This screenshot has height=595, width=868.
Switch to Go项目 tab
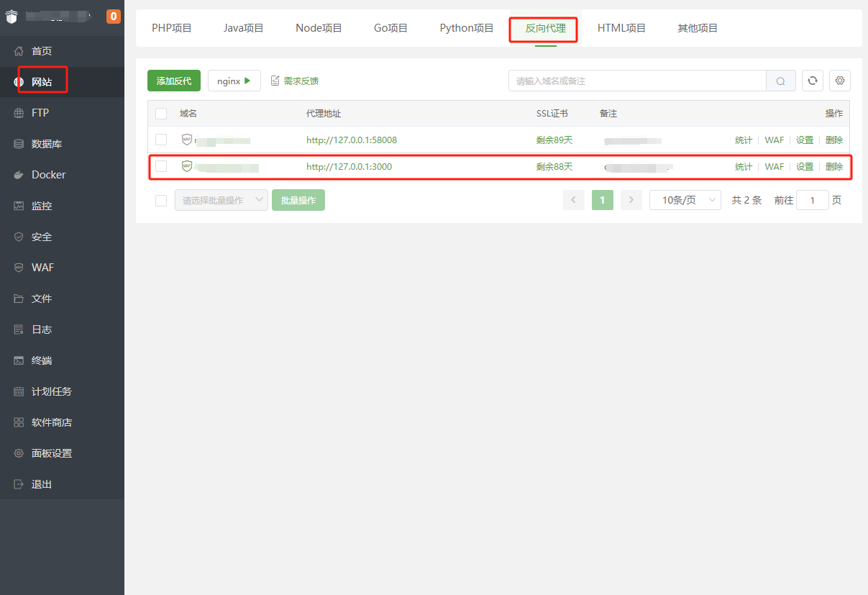390,28
